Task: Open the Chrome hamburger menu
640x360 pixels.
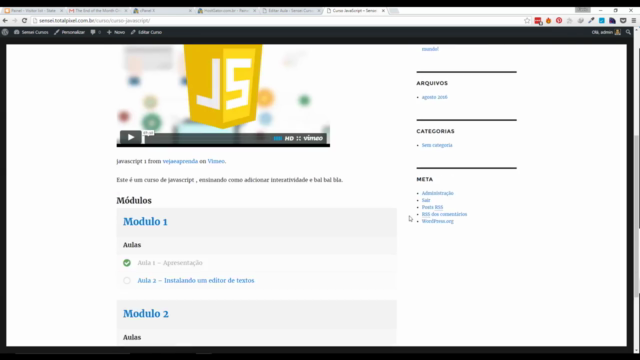Action: tap(633, 20)
